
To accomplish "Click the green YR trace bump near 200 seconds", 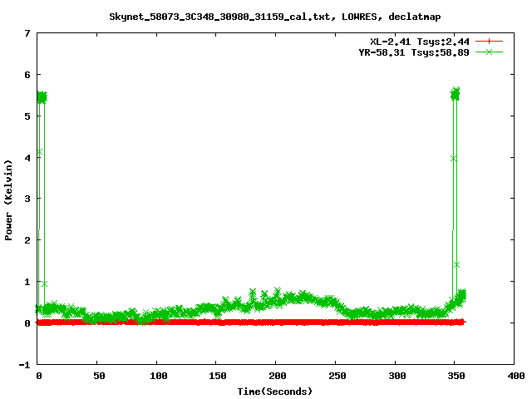I will tap(277, 298).
